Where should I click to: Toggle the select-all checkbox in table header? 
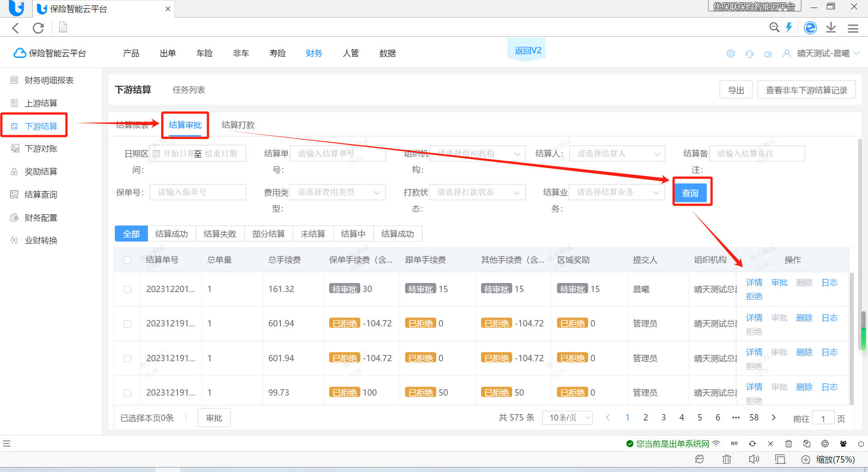pyautogui.click(x=127, y=260)
